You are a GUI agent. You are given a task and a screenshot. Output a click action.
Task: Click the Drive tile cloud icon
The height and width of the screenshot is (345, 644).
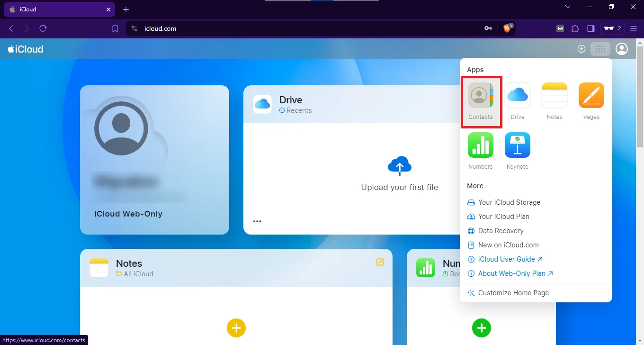click(262, 104)
